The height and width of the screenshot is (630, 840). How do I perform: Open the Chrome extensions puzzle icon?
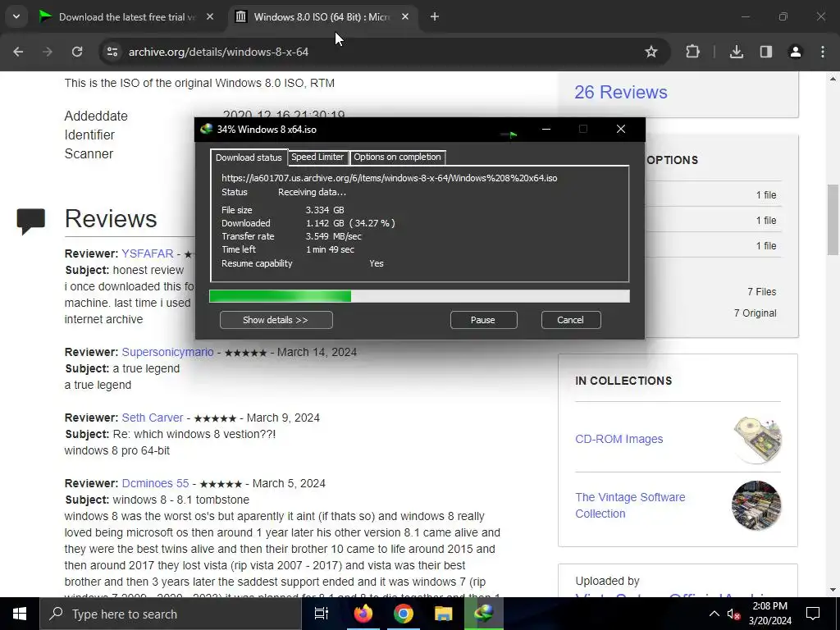[692, 52]
